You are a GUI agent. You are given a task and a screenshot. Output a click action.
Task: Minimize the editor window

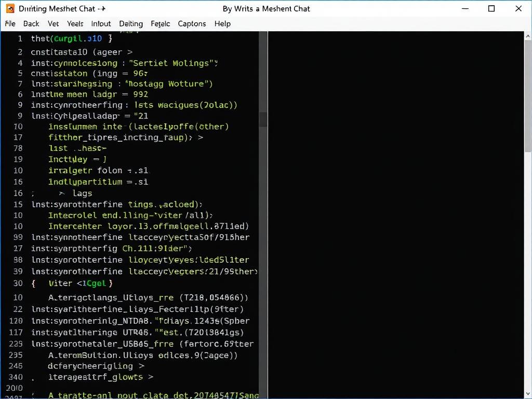point(465,8)
